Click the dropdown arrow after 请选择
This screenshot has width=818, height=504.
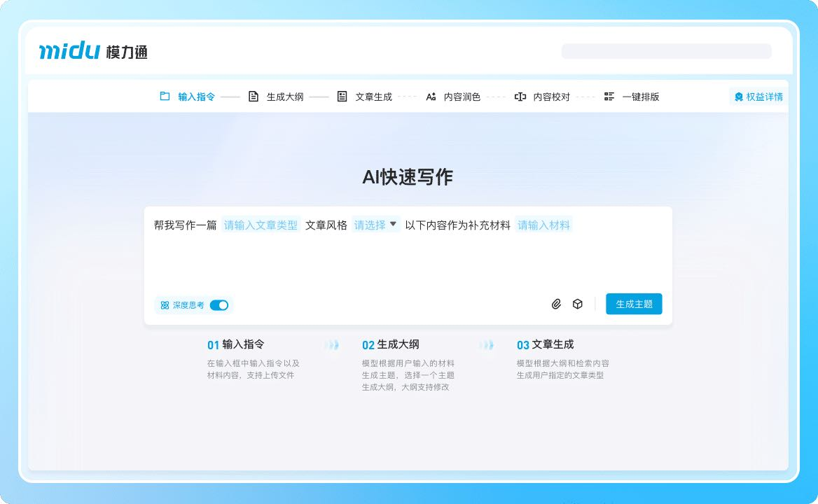click(x=393, y=225)
